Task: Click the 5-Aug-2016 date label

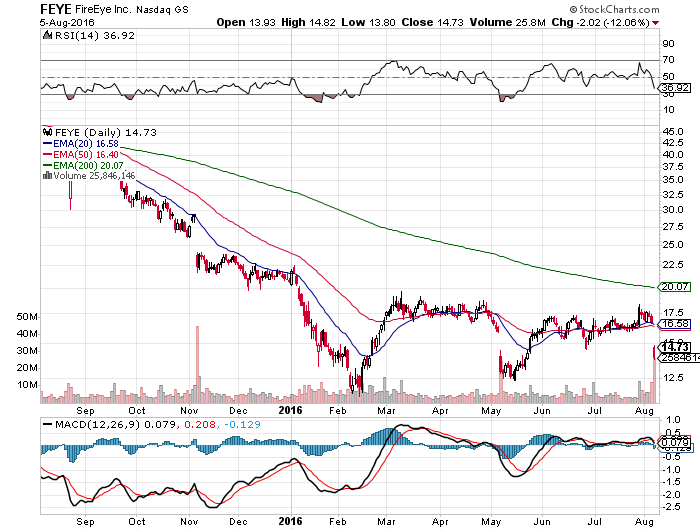Action: (x=67, y=22)
